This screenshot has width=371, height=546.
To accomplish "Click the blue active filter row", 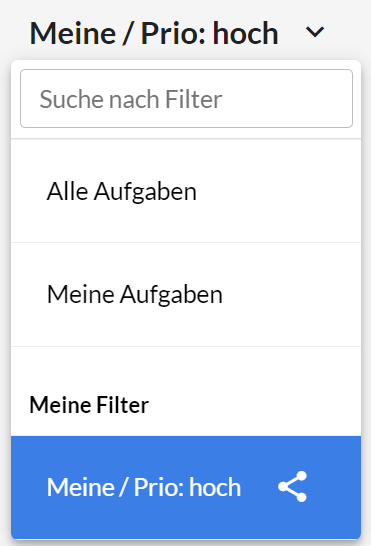I will coord(186,487).
